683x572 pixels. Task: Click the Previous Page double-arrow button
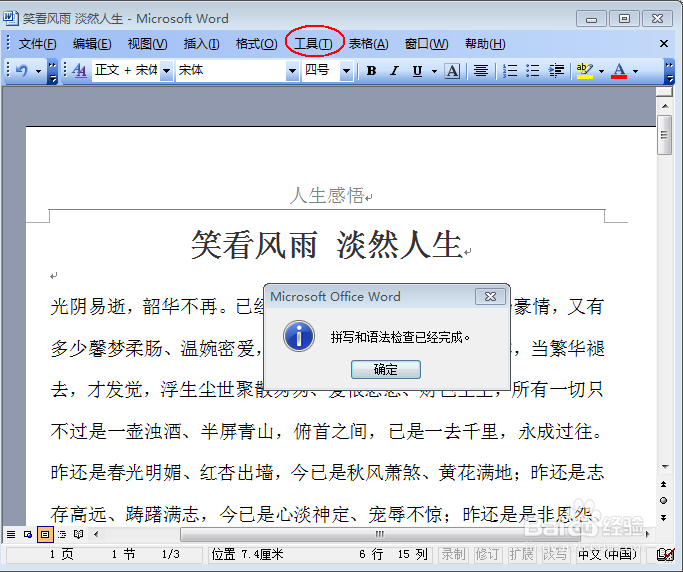pyautogui.click(x=663, y=484)
